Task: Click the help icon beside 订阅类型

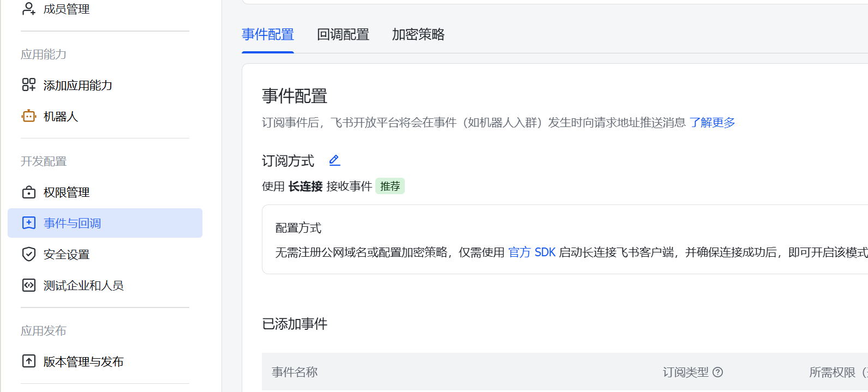Action: [x=718, y=372]
